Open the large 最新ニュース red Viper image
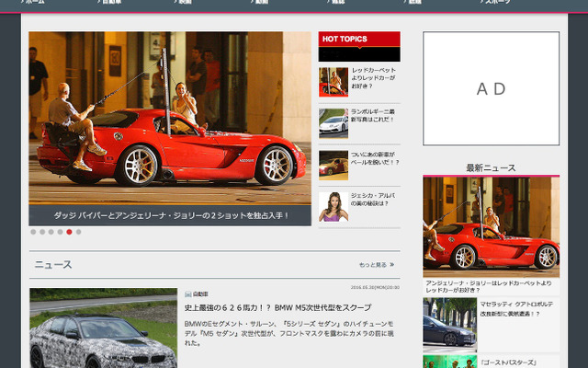The width and height of the screenshot is (588, 368). click(491, 227)
